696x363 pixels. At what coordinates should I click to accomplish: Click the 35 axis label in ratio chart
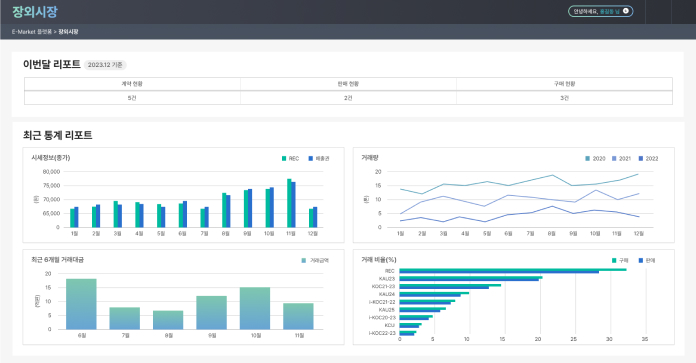(x=645, y=339)
